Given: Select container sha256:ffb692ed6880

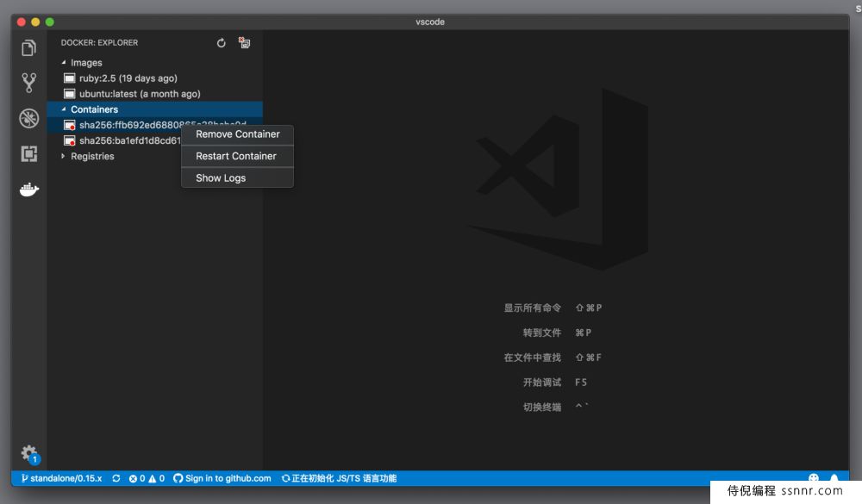Looking at the screenshot, I should click(x=155, y=125).
